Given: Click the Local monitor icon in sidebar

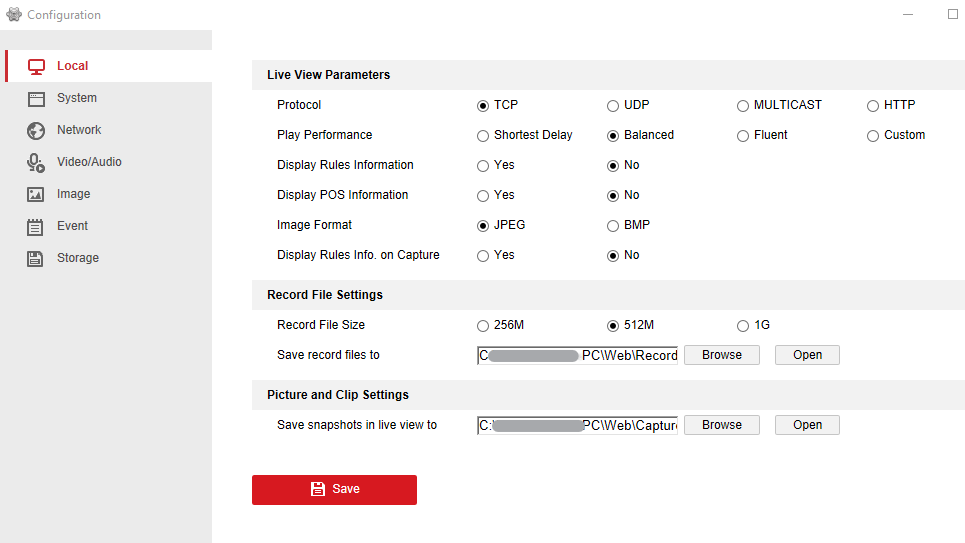Looking at the screenshot, I should tap(37, 66).
